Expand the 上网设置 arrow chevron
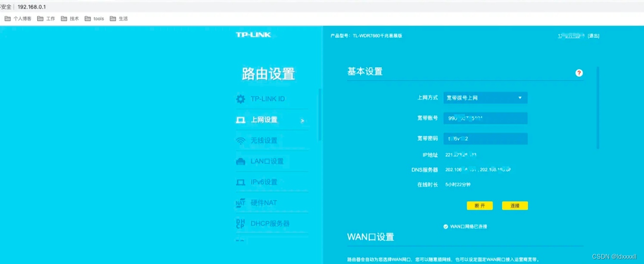This screenshot has height=264, width=644. click(302, 121)
